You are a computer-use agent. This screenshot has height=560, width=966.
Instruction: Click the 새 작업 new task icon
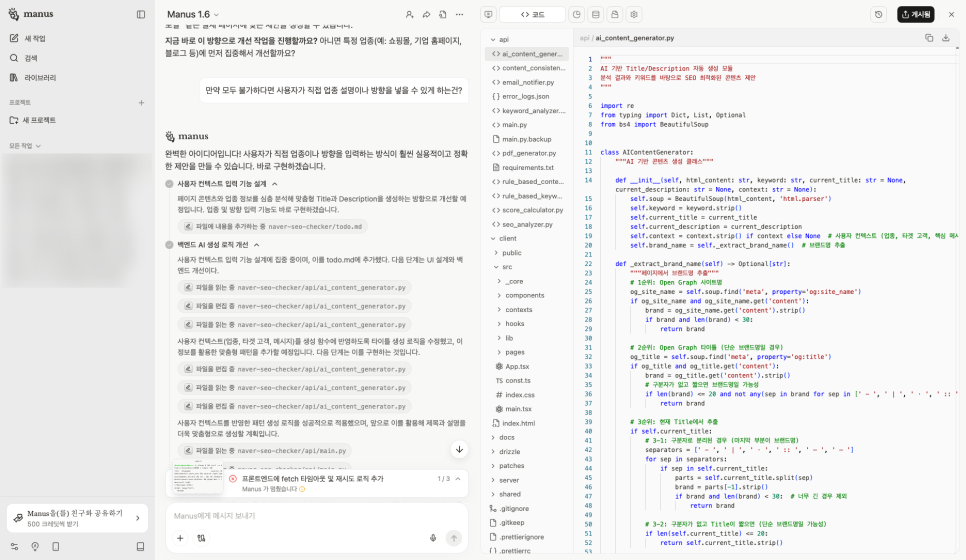click(x=15, y=38)
